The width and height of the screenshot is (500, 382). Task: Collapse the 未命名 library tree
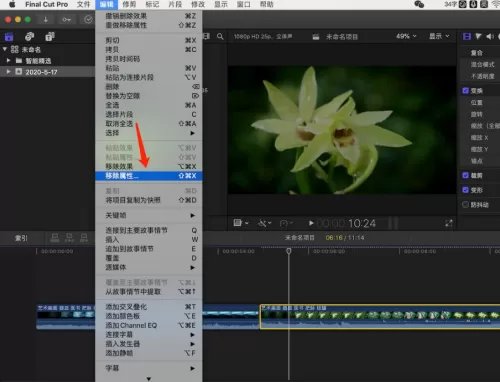pos(5,49)
